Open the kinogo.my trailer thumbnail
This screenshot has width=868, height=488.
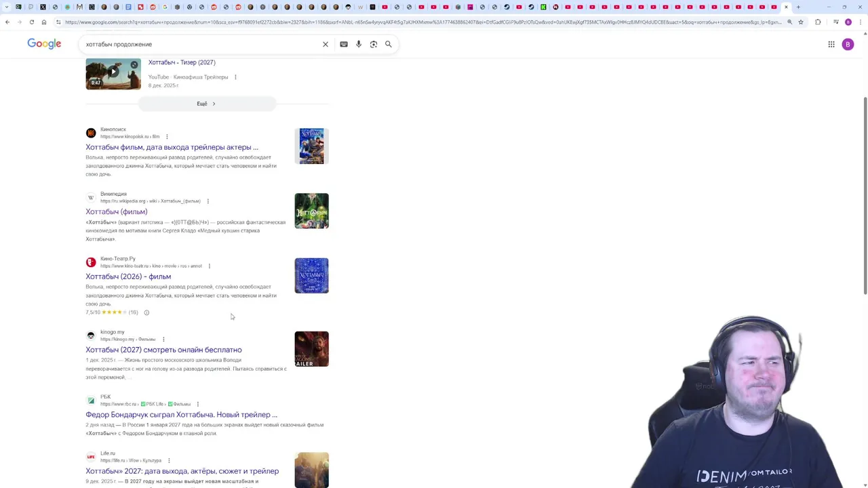(312, 349)
